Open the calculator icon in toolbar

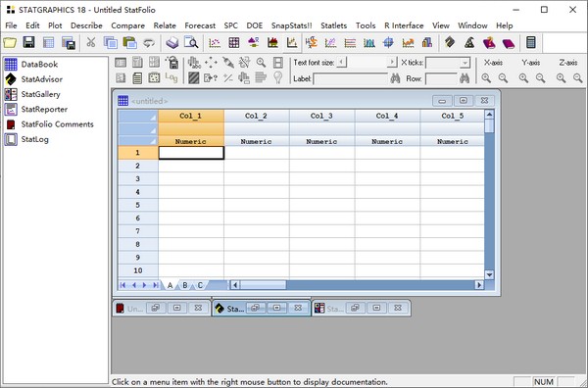(x=530, y=42)
